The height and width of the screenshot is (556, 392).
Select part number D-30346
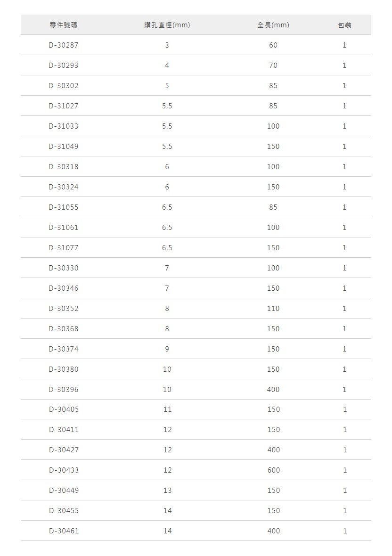click(64, 288)
